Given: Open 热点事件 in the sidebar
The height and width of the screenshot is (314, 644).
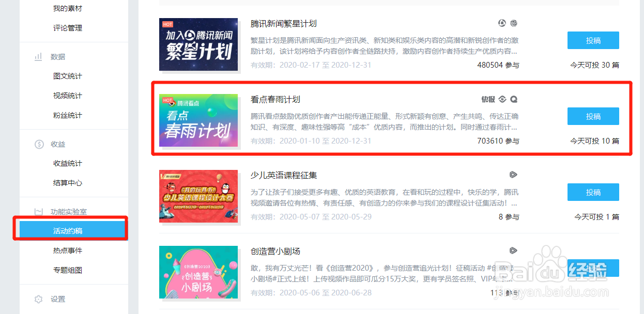Looking at the screenshot, I should coord(68,250).
